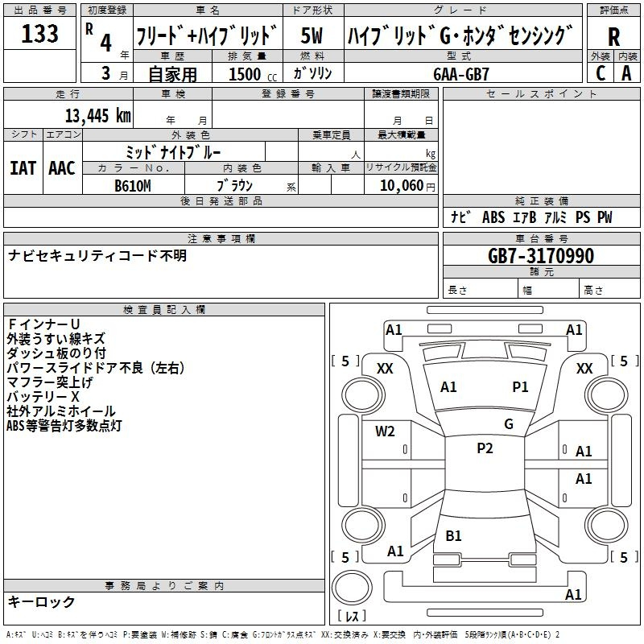This screenshot has width=644, height=644.
Task: Select the ナビセキュリティコード不明 caution note
Action: [97, 255]
